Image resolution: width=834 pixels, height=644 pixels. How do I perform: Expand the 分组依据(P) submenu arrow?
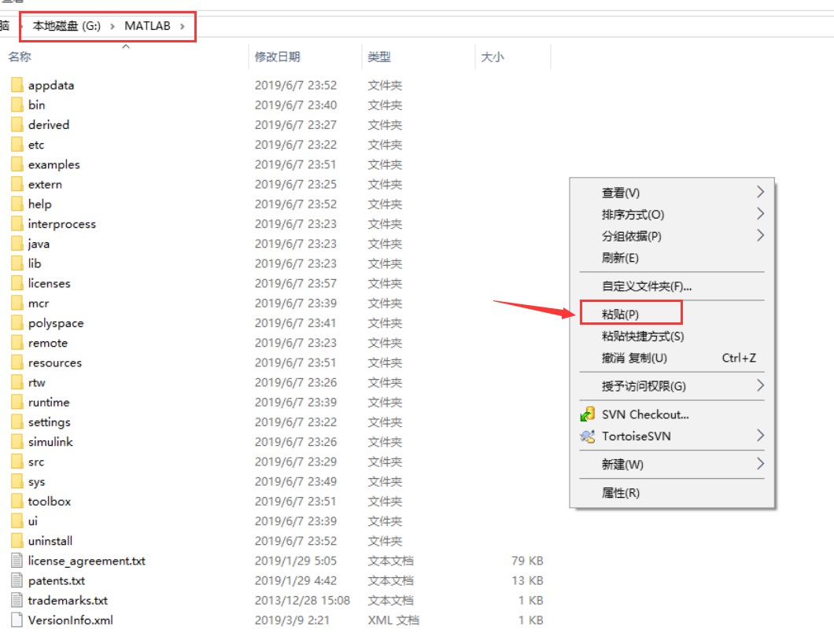click(x=760, y=235)
